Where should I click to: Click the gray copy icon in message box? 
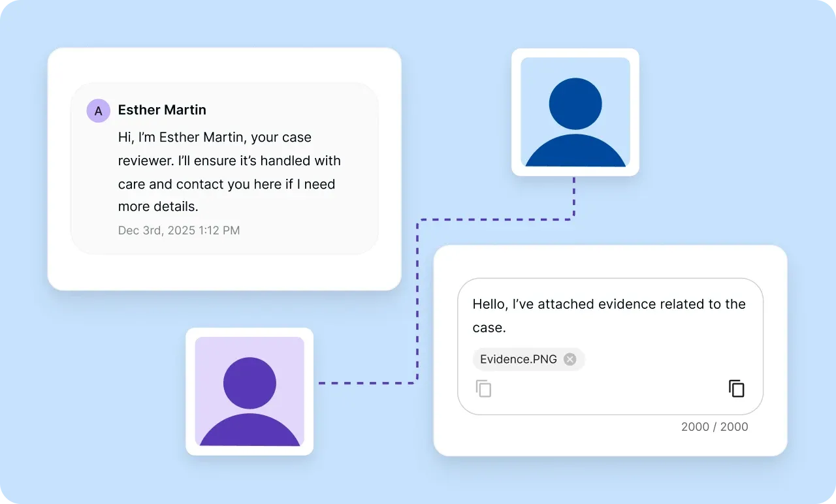point(483,388)
